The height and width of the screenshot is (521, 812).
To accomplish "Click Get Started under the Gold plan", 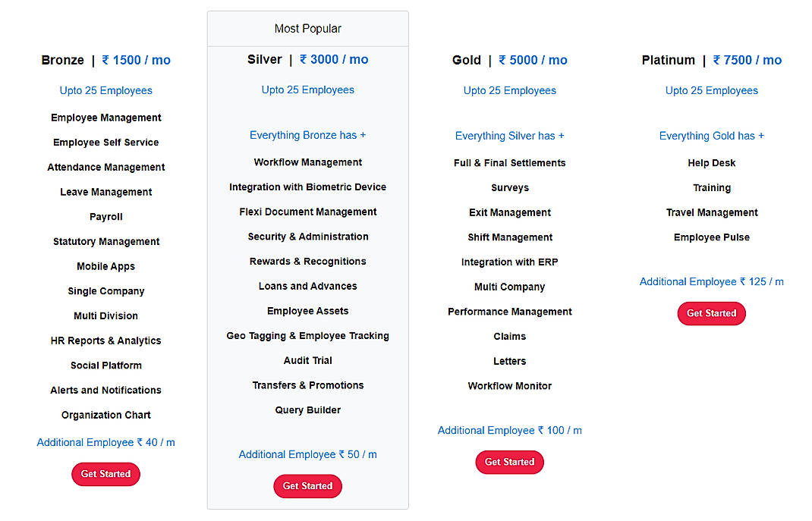I will pos(509,462).
